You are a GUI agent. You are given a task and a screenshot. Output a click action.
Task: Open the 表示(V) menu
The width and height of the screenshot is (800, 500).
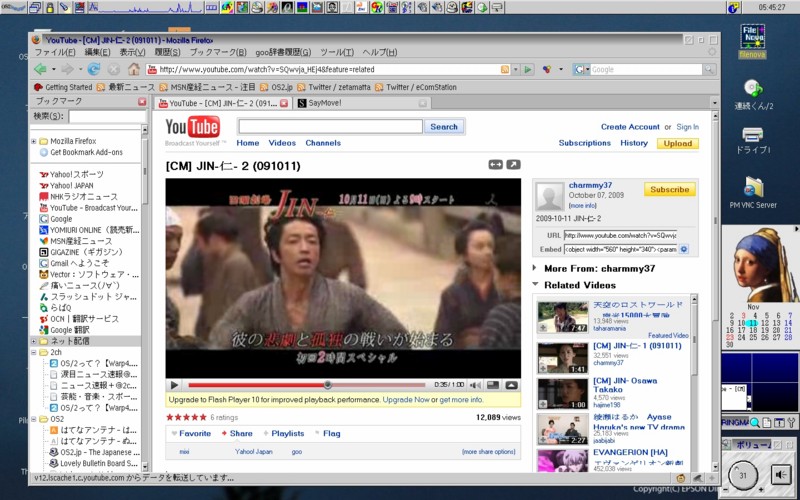pos(132,52)
